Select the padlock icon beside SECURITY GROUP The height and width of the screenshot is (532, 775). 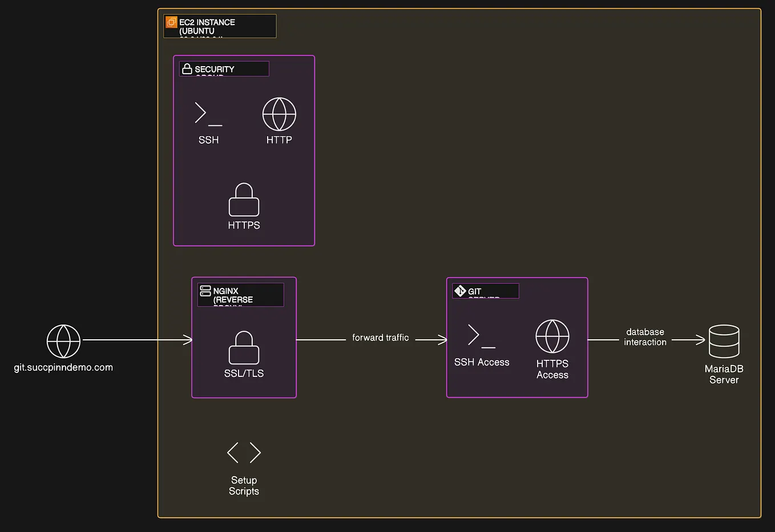click(188, 68)
